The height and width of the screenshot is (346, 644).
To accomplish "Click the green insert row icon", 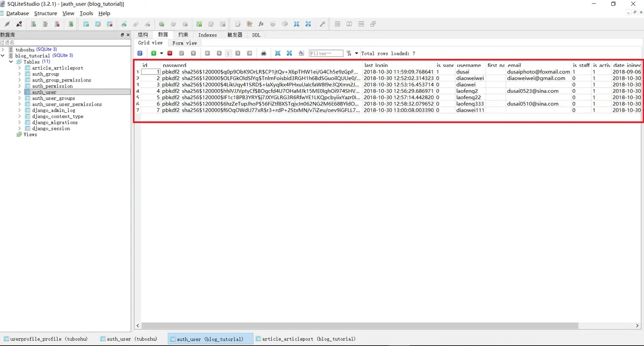I will point(153,54).
